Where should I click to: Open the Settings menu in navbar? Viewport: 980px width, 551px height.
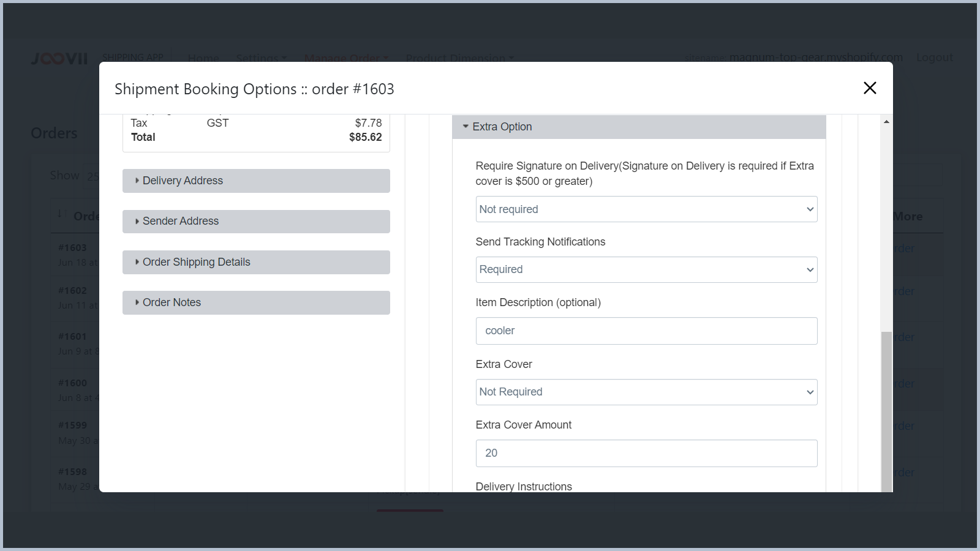click(x=261, y=58)
